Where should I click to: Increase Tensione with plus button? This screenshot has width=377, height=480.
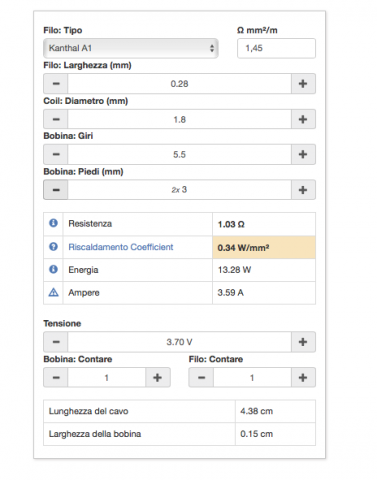point(303,342)
